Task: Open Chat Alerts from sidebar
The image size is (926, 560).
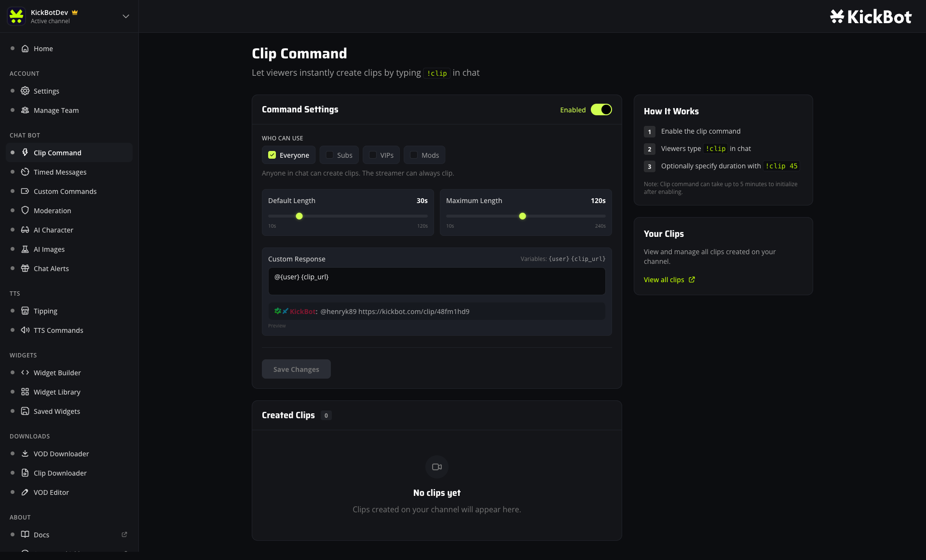Action: (69, 269)
